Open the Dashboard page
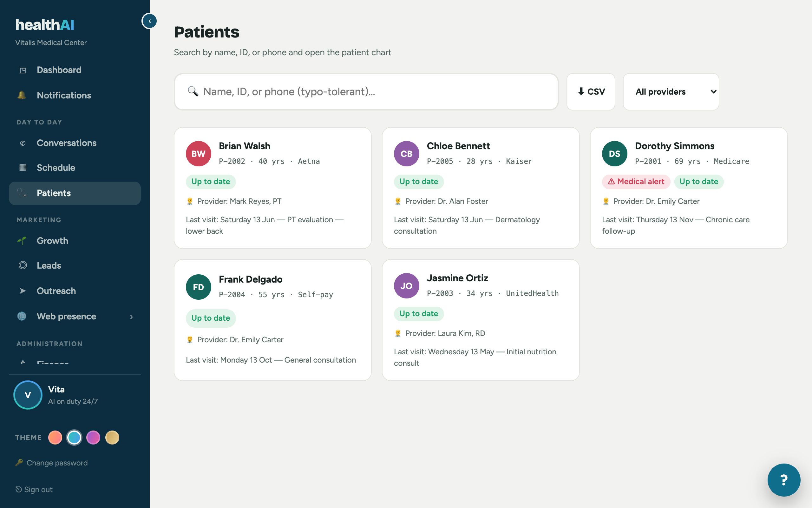The width and height of the screenshot is (812, 508). [x=59, y=70]
